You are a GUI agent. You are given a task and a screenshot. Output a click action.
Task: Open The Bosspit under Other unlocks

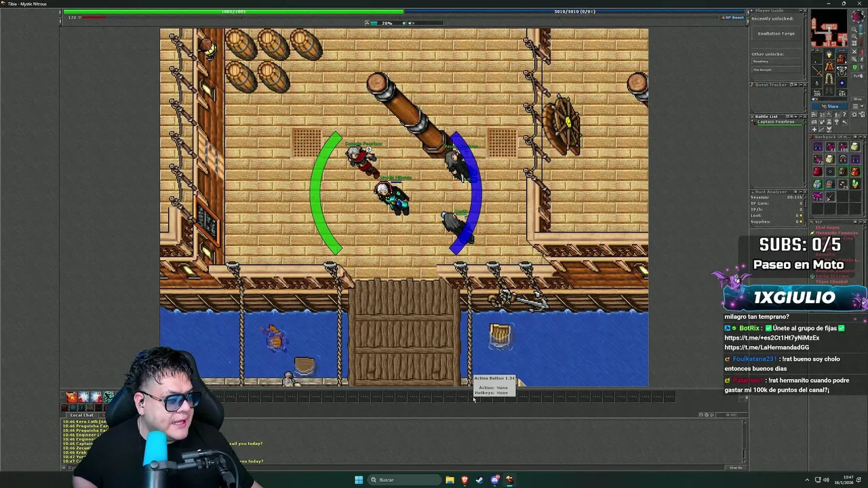coord(776,70)
